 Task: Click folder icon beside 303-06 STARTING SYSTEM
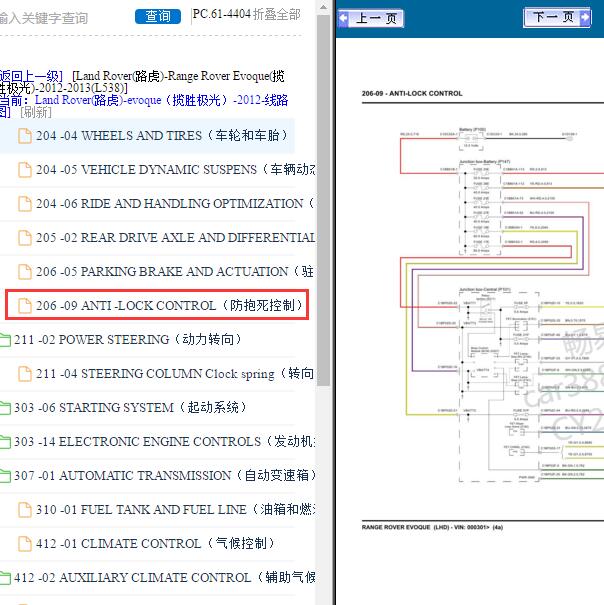[x=5, y=408]
